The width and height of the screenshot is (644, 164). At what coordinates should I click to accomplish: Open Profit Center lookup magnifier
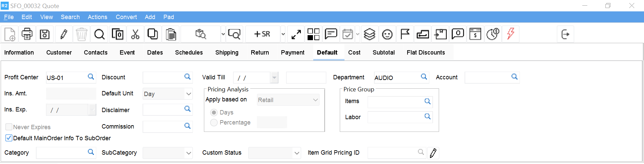point(91,77)
